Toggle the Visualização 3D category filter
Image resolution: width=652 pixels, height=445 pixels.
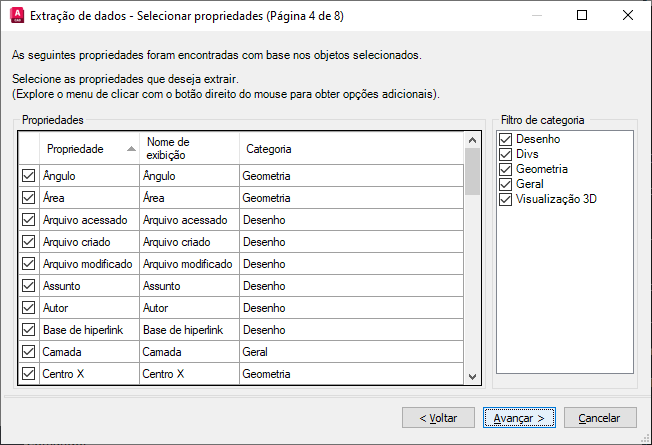506,199
